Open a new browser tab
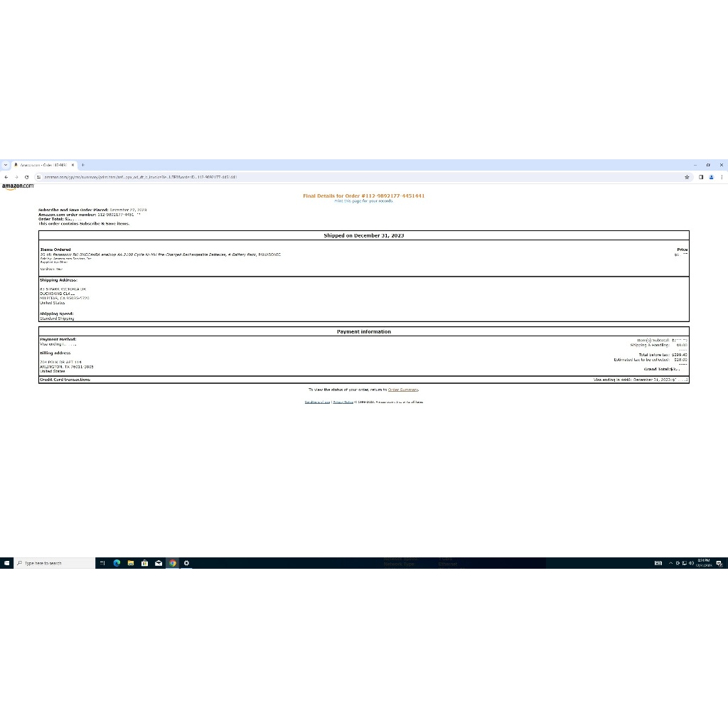The height and width of the screenshot is (728, 728). tap(82, 164)
